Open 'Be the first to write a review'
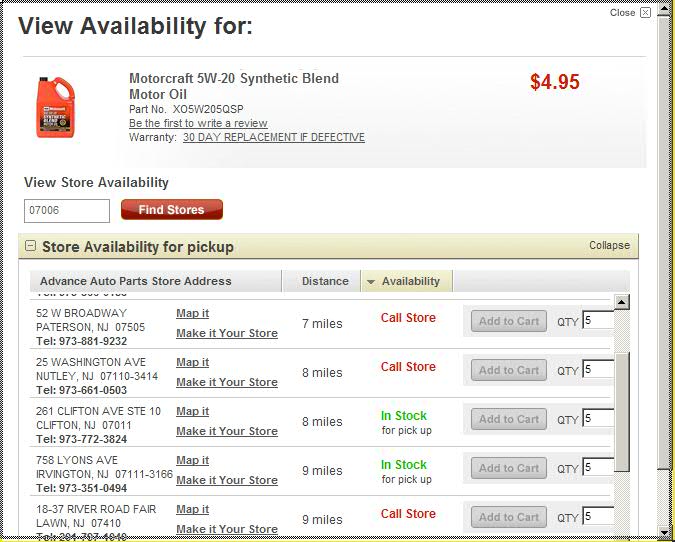Image resolution: width=675 pixels, height=542 pixels. point(198,123)
